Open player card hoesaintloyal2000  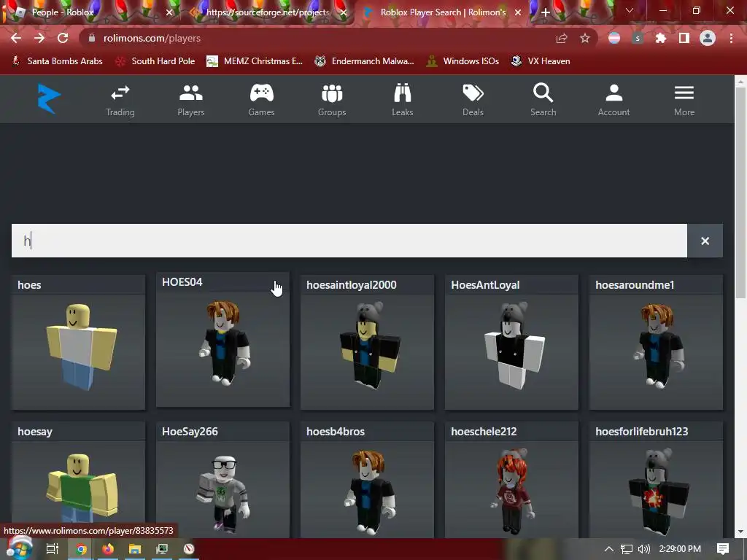[x=367, y=343]
